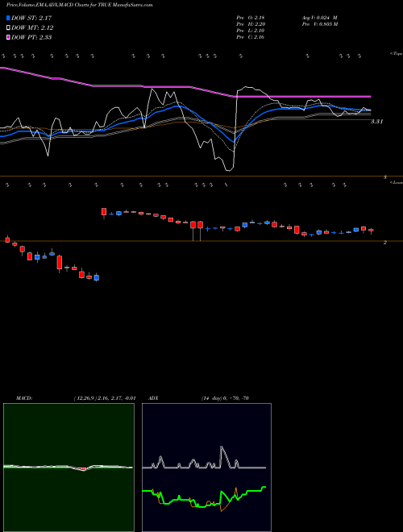Viewport: 403px width, 532px height.
Task: Click the '3.31' price label
Action: tap(376, 122)
